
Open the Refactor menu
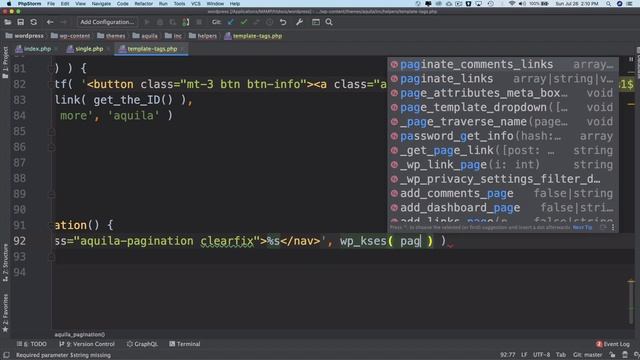tap(144, 4)
